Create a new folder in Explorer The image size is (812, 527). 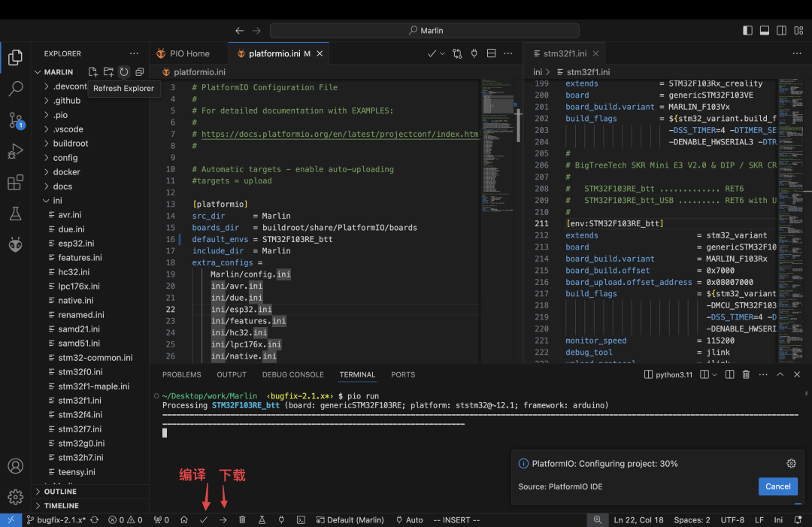[108, 72]
